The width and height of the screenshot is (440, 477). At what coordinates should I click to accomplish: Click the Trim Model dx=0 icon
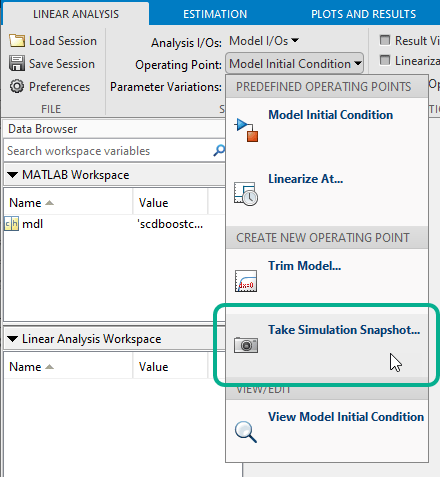point(246,281)
